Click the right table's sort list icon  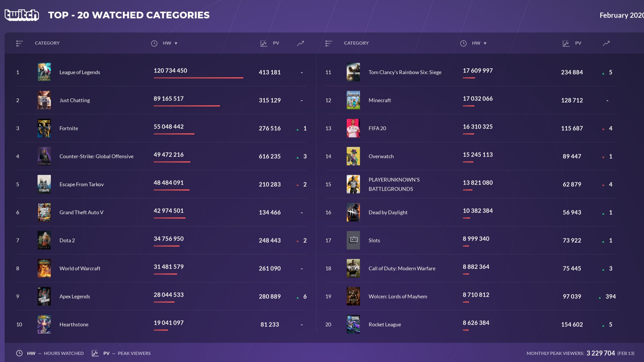329,43
